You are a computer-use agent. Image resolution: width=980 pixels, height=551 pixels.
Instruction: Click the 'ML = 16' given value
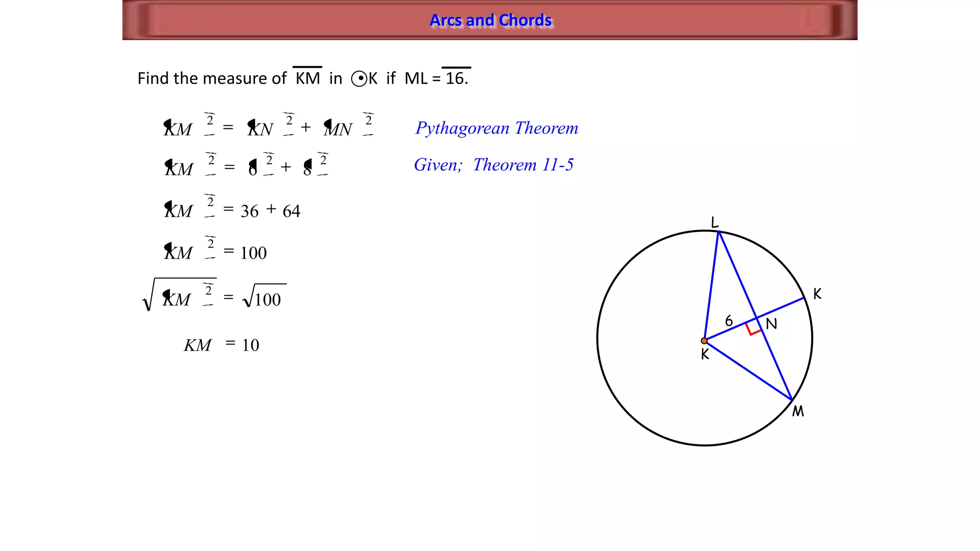[436, 77]
